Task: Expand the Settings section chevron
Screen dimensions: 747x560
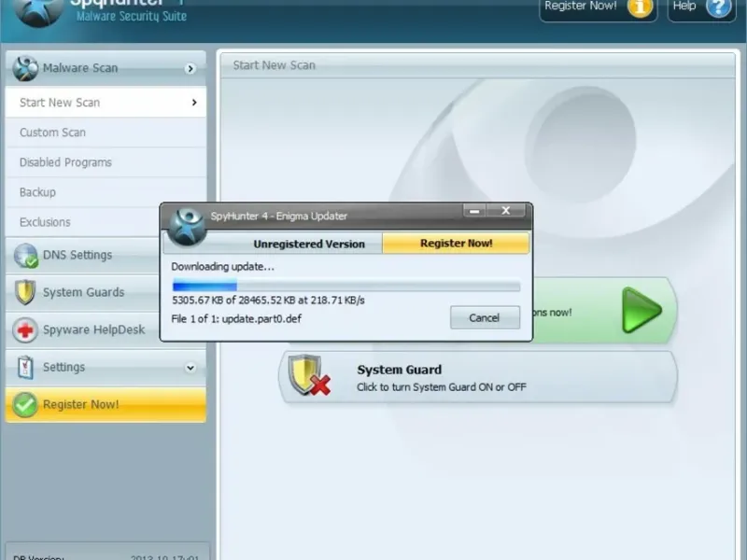Action: click(x=190, y=368)
